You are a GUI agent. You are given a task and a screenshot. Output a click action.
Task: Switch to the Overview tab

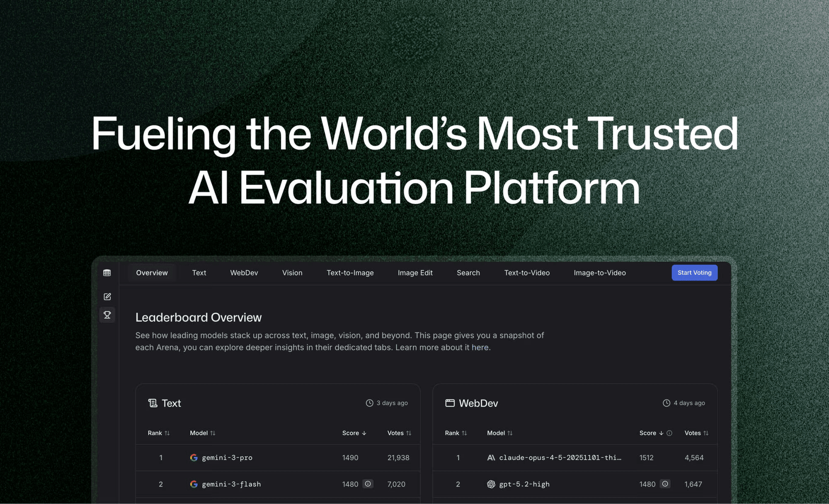[x=152, y=273]
